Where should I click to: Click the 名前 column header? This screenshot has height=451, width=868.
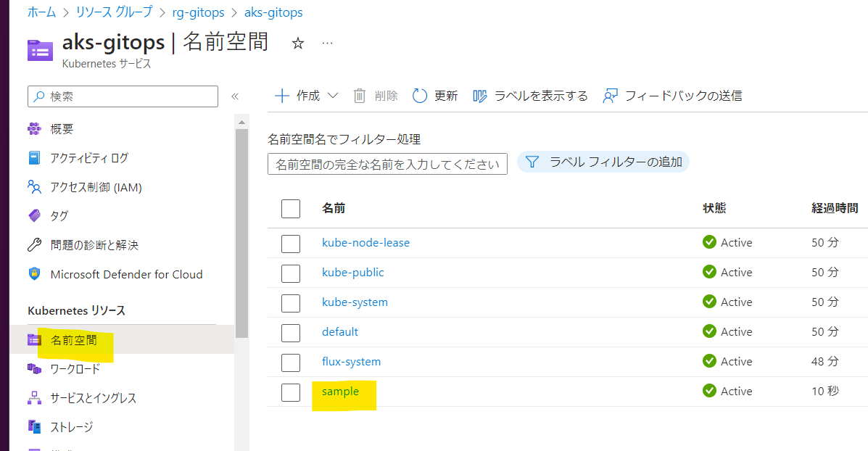[x=334, y=208]
